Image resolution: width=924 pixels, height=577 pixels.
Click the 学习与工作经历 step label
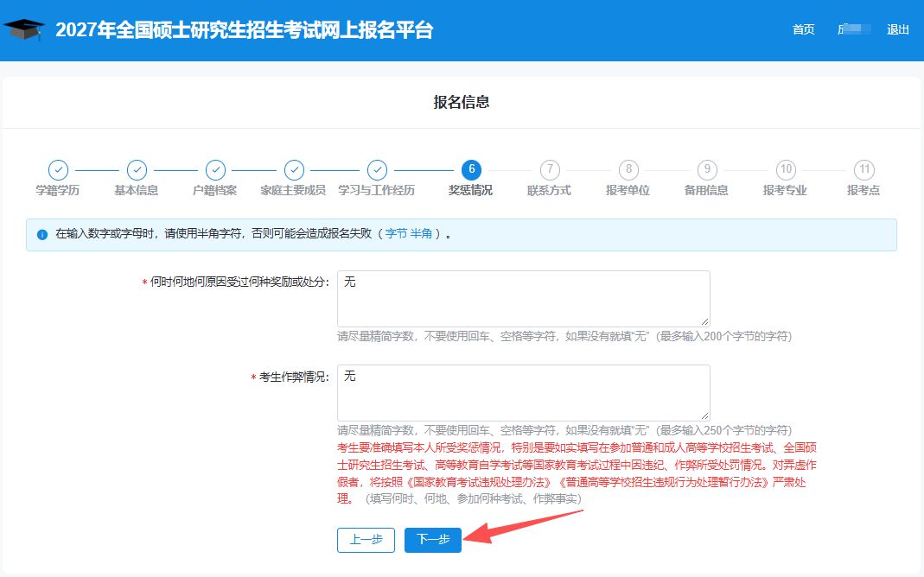click(x=377, y=190)
